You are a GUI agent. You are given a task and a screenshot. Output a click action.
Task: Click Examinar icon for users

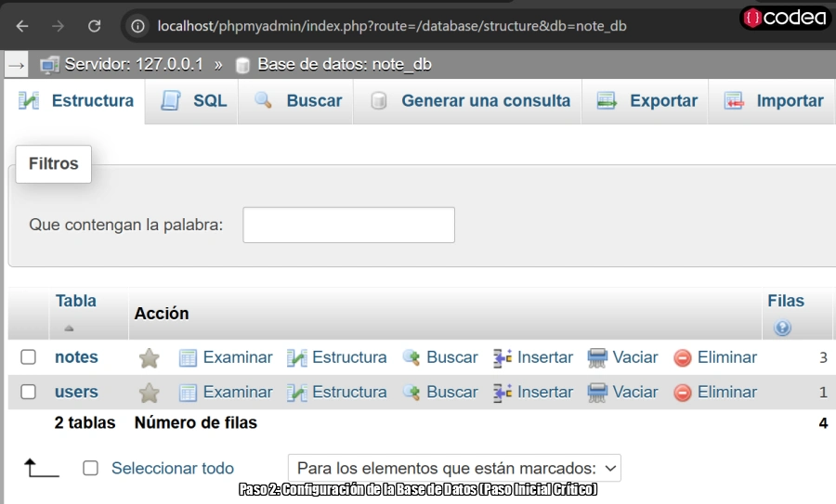click(x=188, y=394)
